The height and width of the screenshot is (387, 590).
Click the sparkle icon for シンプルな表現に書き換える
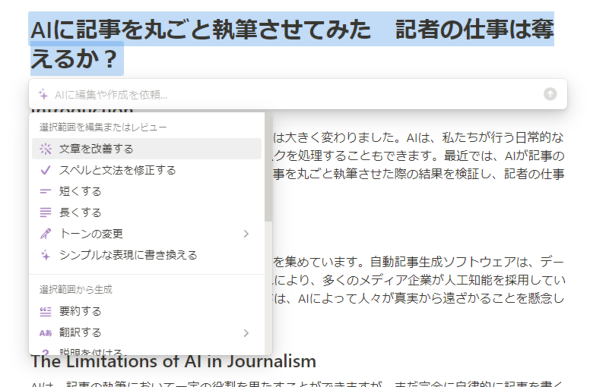coord(45,255)
